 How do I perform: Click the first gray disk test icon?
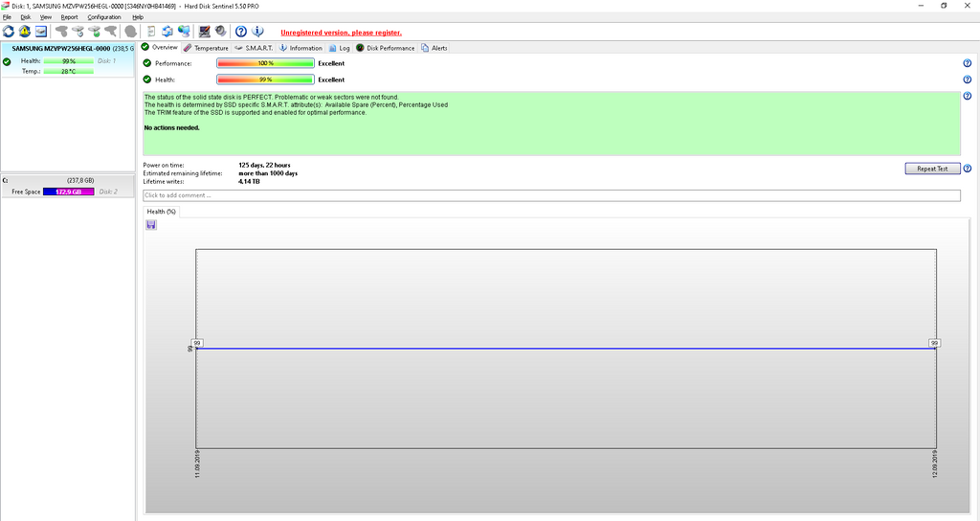[x=61, y=32]
